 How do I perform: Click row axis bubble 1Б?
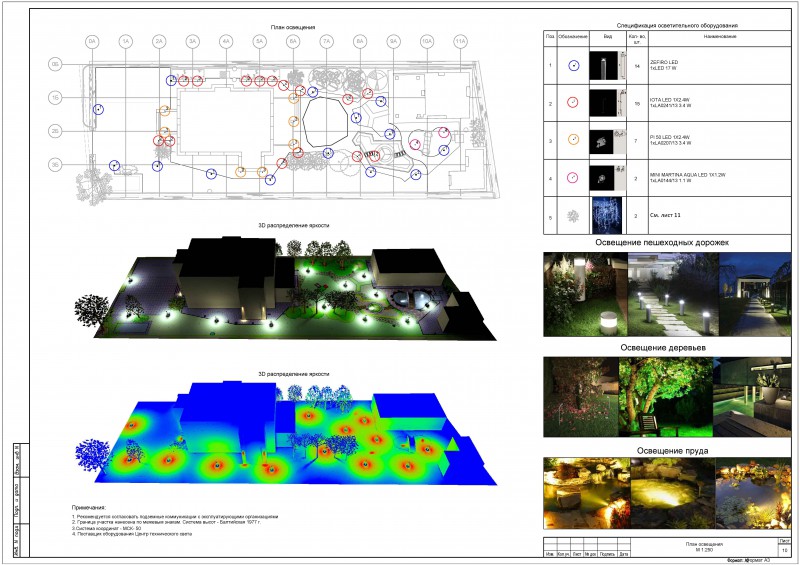point(55,97)
